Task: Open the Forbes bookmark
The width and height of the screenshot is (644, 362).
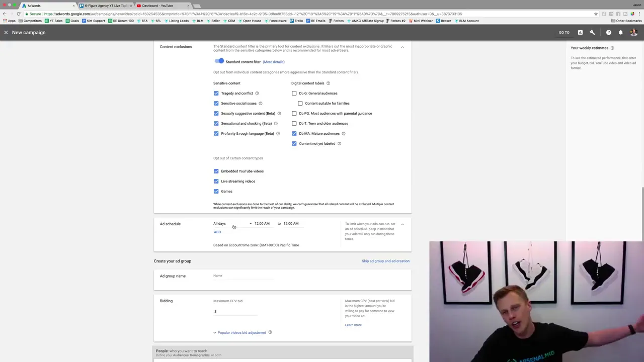Action: click(336, 21)
